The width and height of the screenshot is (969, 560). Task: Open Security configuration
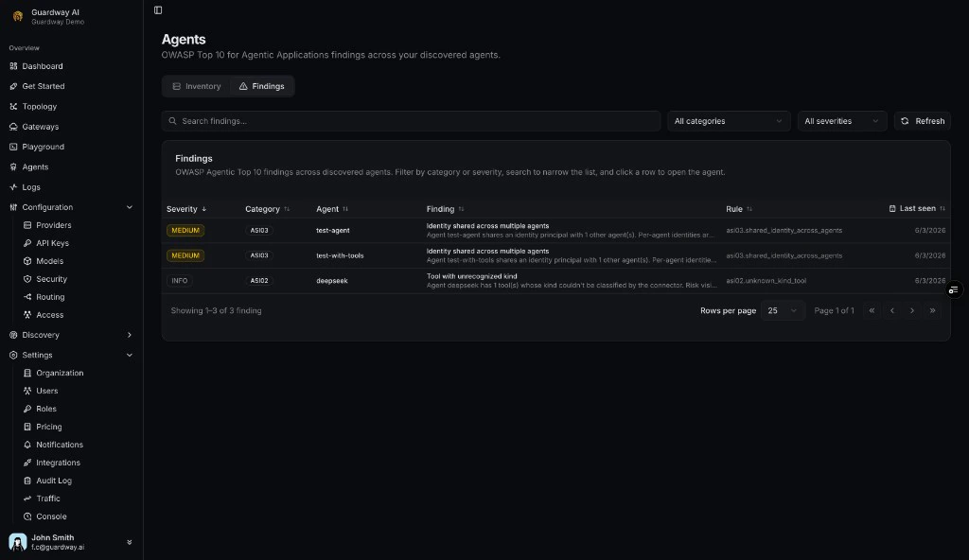45,279
